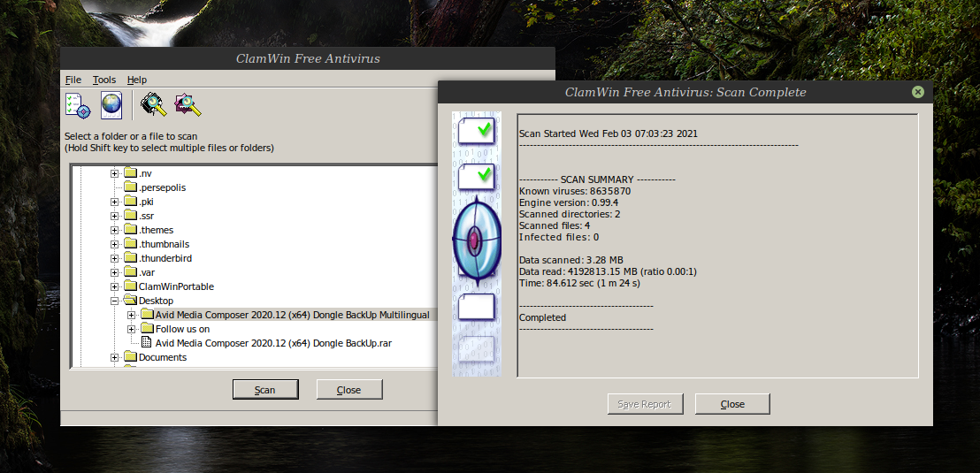The width and height of the screenshot is (980, 473).
Task: Open the Help menu
Action: [137, 80]
